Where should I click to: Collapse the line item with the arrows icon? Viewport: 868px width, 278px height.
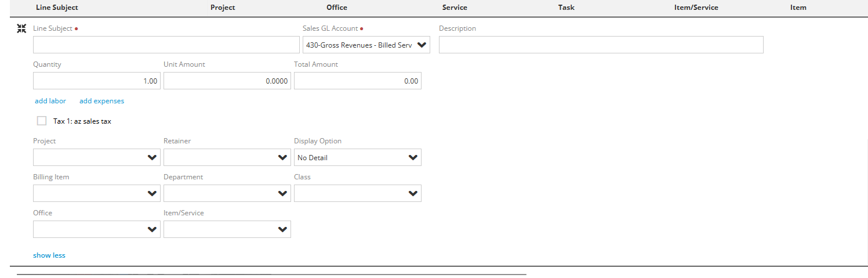[21, 28]
